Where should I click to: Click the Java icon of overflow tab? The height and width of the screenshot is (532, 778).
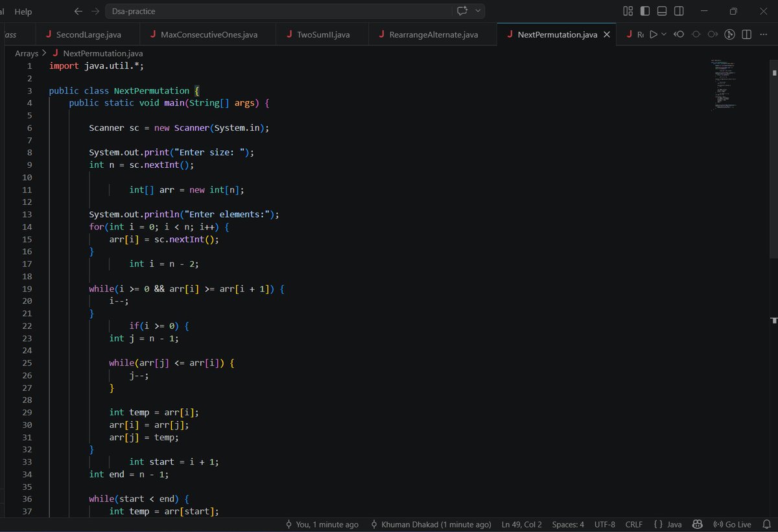(628, 34)
